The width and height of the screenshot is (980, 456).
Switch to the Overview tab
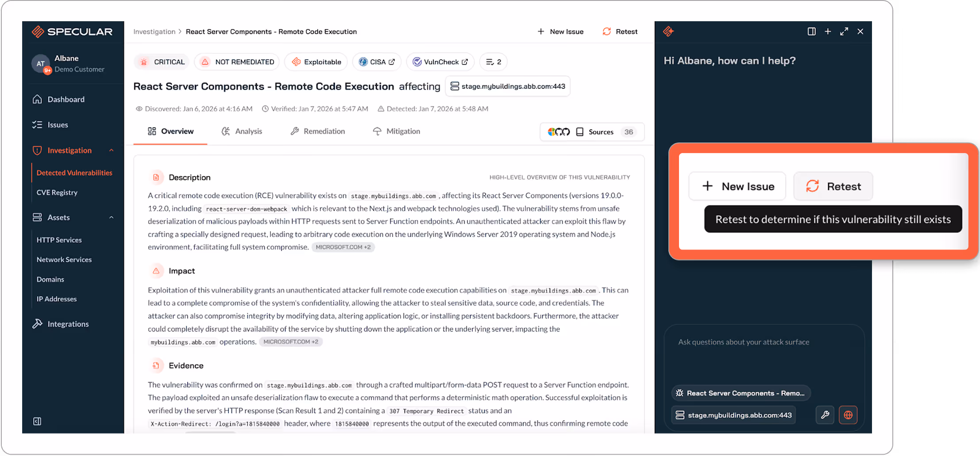[x=170, y=131]
